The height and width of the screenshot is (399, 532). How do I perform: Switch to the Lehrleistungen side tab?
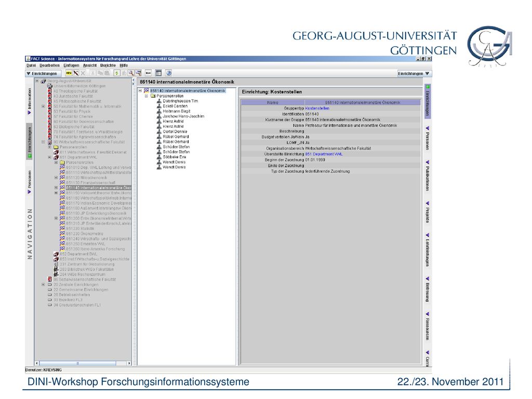[x=428, y=250]
